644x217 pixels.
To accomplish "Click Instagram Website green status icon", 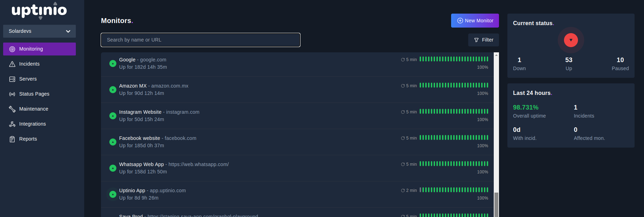I will tap(113, 116).
